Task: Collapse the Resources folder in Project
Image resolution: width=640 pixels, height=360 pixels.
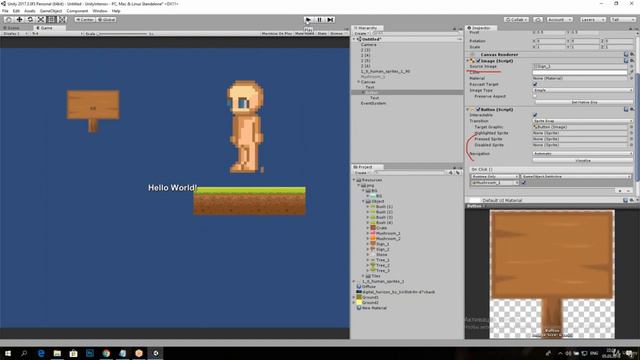Action: (x=354, y=180)
